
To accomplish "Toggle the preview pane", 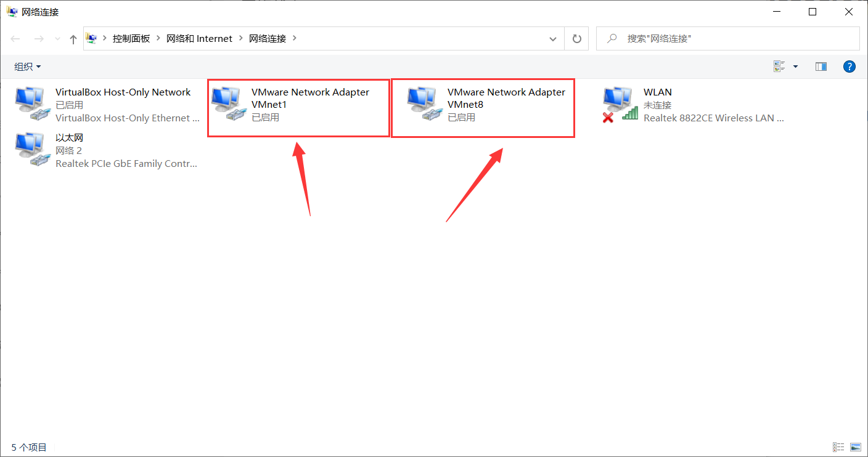I will point(821,66).
